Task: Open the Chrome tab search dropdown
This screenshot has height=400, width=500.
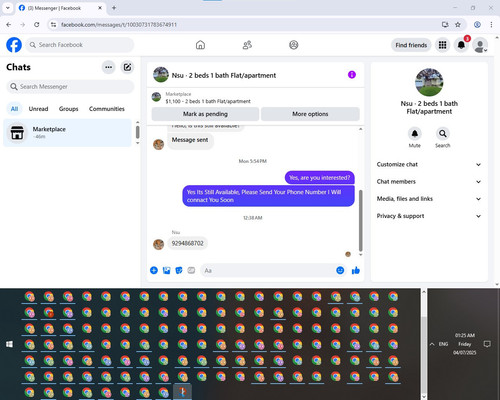Action: tap(8, 8)
